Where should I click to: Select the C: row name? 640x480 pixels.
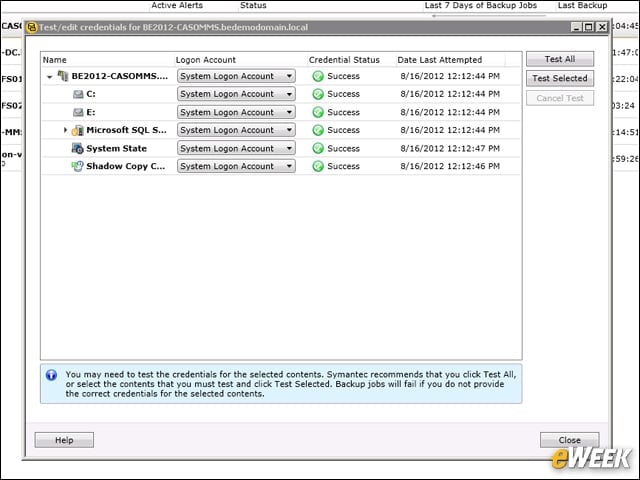click(x=91, y=94)
